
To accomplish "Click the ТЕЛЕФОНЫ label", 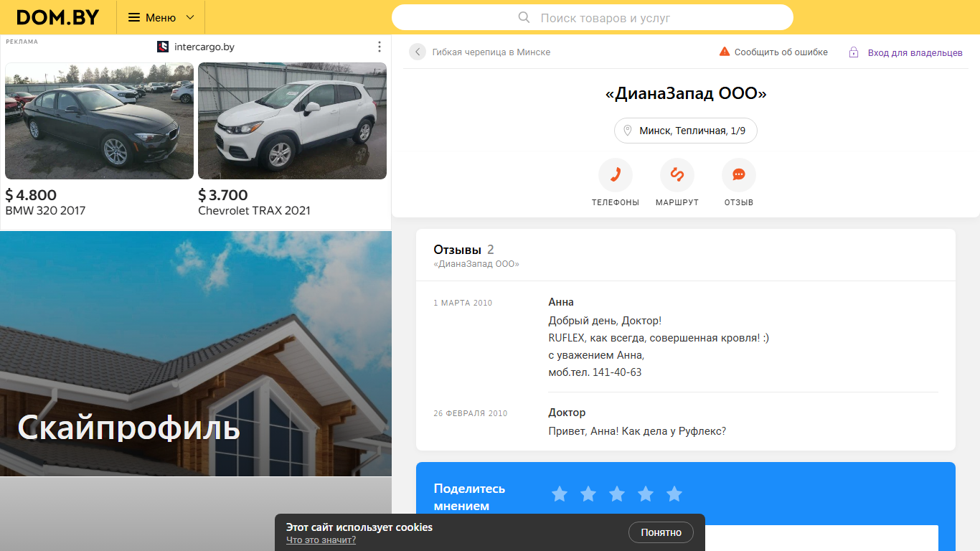I will coord(616,203).
